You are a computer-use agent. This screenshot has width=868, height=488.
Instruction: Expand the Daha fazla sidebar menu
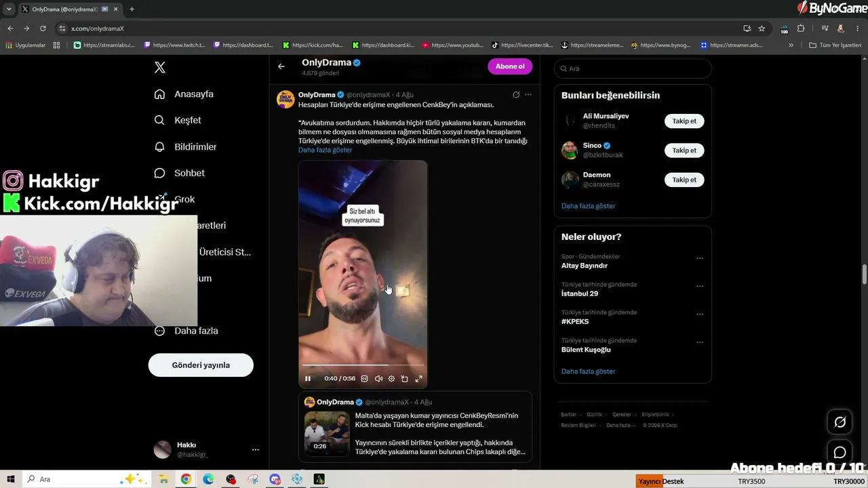click(186, 331)
